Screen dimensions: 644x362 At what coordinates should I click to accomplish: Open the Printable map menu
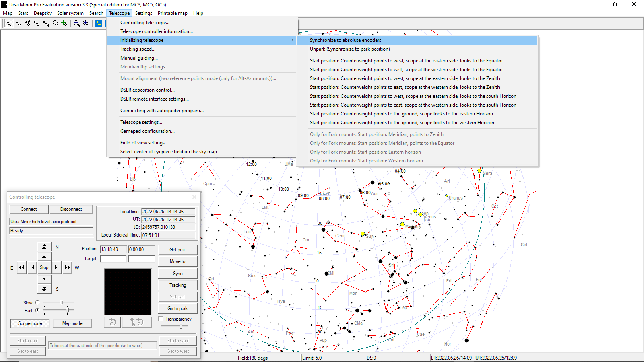pos(173,13)
